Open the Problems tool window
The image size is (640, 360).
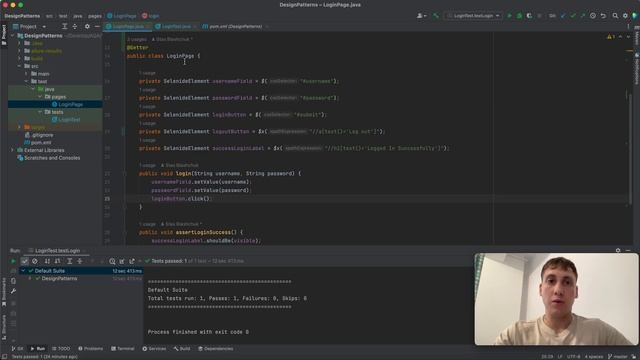point(91,349)
